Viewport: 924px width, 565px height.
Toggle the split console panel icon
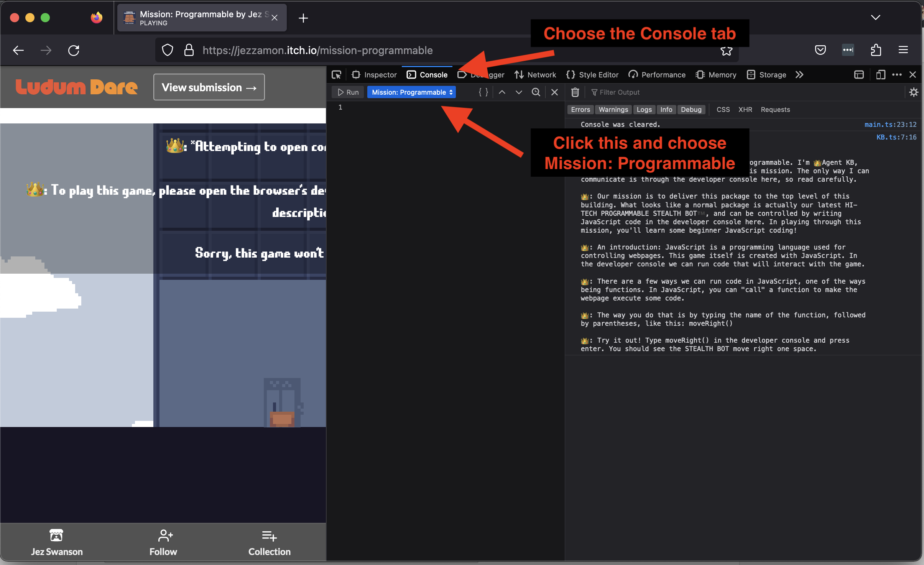[x=859, y=75]
